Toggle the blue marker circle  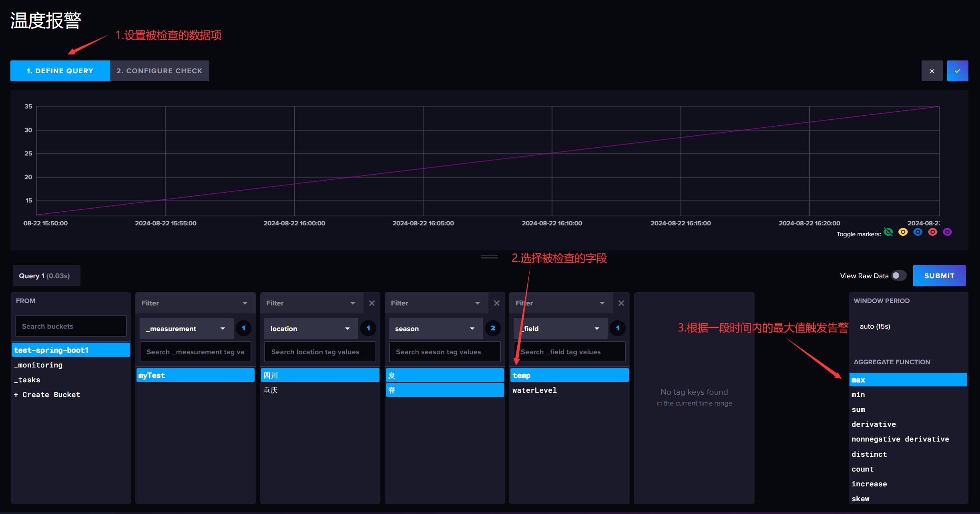pyautogui.click(x=918, y=232)
